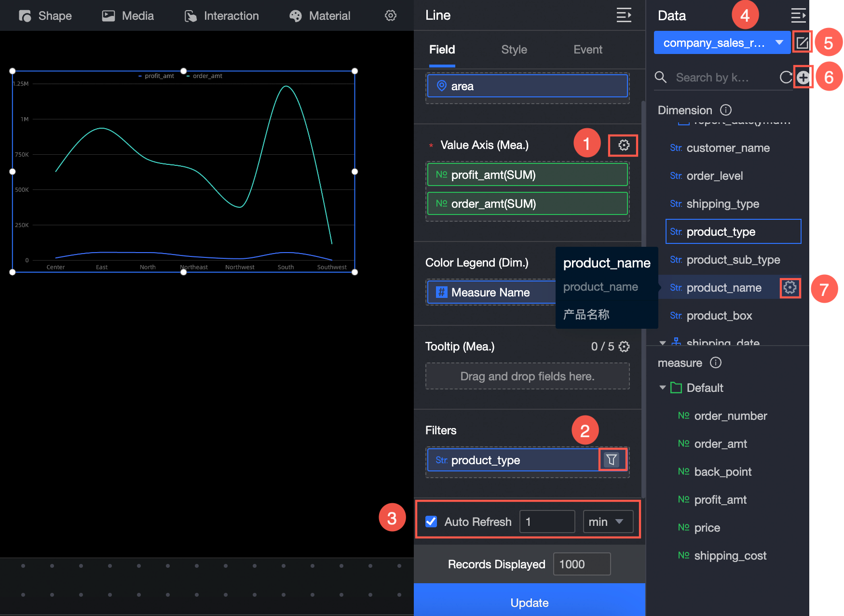Image resolution: width=844 pixels, height=616 pixels.
Task: Add a new field with the plus icon
Action: tap(803, 77)
